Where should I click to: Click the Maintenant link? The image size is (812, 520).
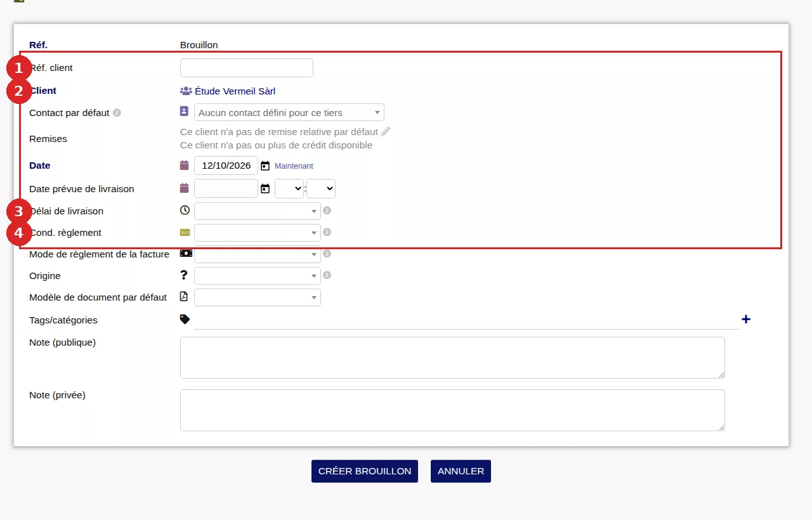click(x=294, y=166)
